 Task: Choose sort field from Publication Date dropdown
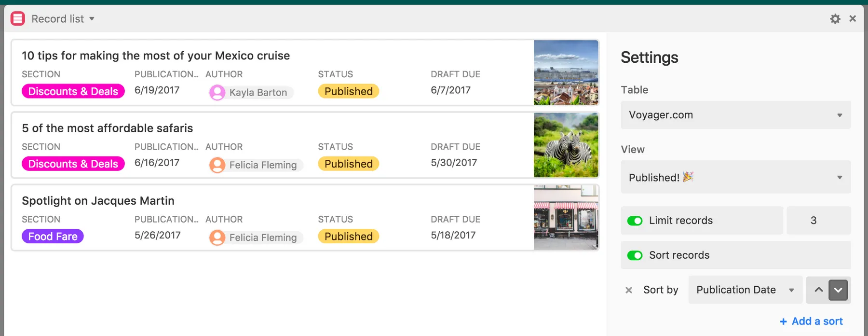[x=745, y=290]
